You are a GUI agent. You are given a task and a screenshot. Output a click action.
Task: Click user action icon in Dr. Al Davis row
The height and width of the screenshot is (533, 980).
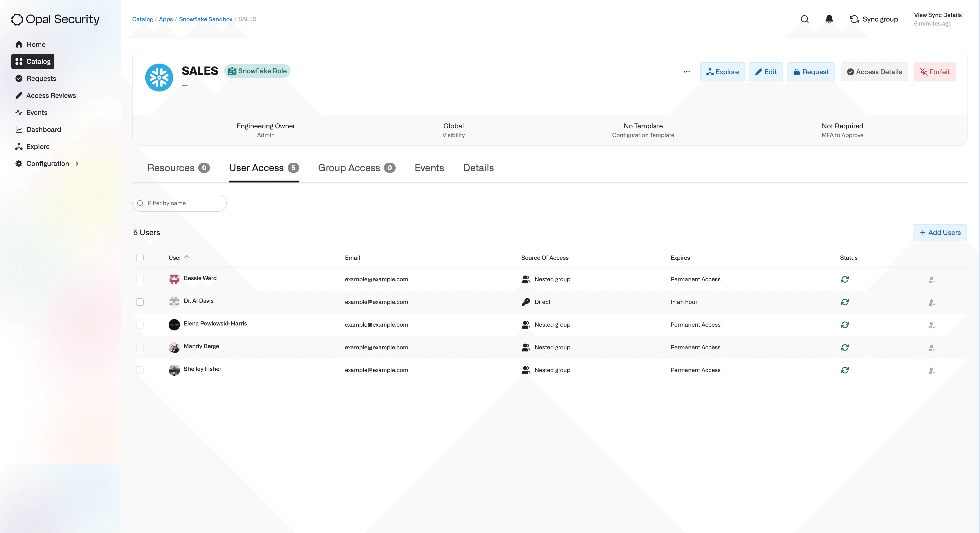pos(931,302)
